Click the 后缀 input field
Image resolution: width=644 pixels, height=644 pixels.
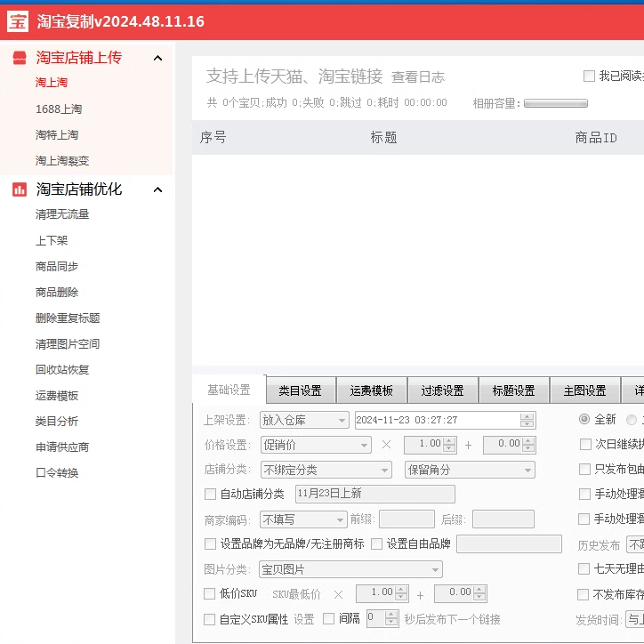503,519
